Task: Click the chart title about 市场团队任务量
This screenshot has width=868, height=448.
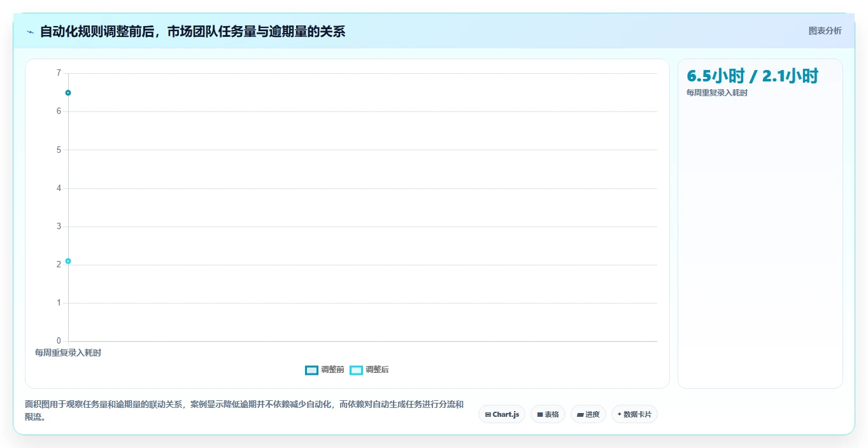Action: tap(192, 31)
